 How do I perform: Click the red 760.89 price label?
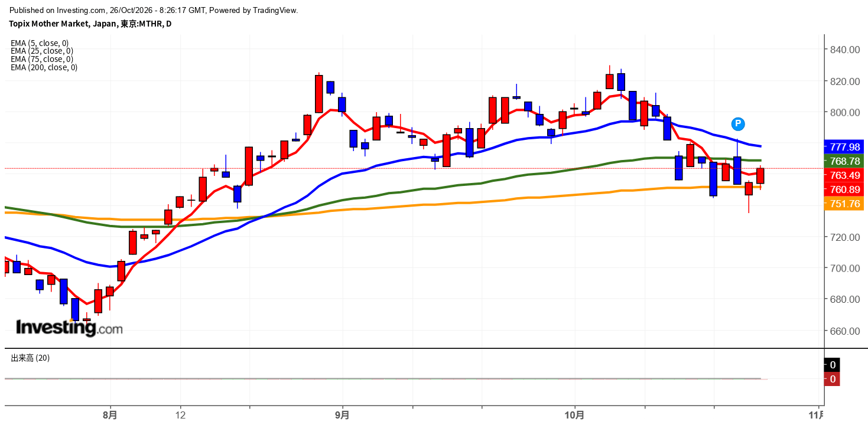tap(844, 189)
